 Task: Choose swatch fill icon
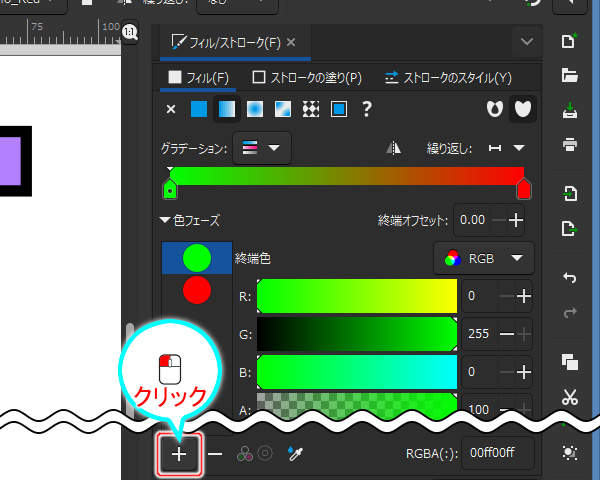[x=339, y=109]
